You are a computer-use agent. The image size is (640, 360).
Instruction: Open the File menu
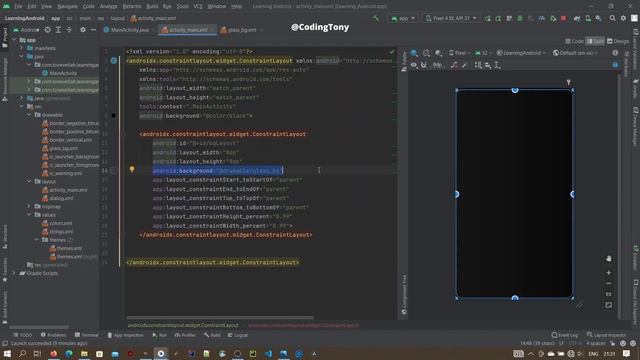(x=18, y=6)
